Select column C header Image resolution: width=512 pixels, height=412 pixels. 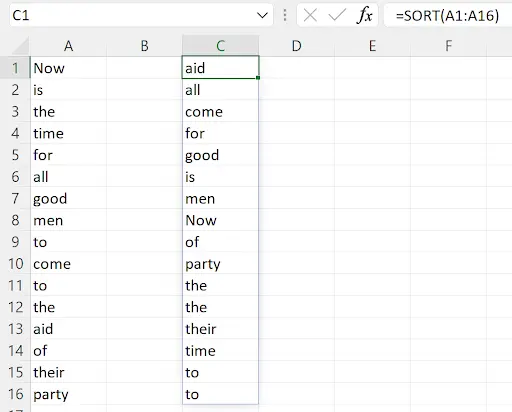pyautogui.click(x=220, y=46)
